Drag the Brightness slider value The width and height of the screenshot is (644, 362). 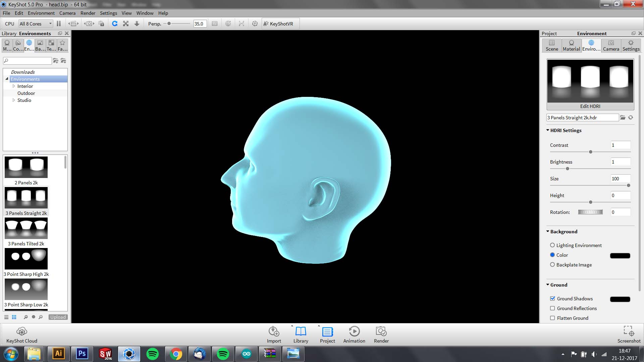click(x=567, y=169)
